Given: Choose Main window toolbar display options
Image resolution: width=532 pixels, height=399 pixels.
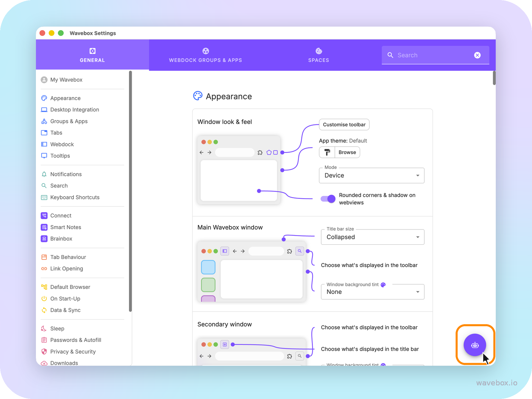Looking at the screenshot, I should (369, 265).
